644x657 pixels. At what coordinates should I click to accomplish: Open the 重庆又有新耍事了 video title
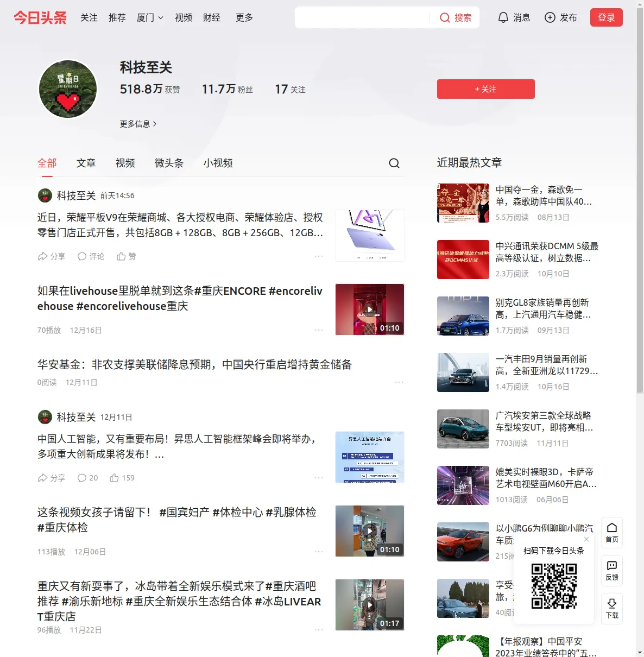[179, 601]
